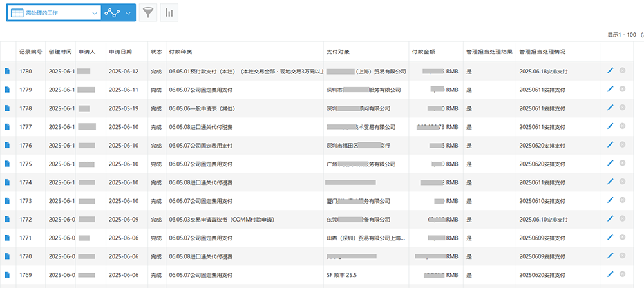
Task: Click the bar chart report icon
Action: pos(169,12)
